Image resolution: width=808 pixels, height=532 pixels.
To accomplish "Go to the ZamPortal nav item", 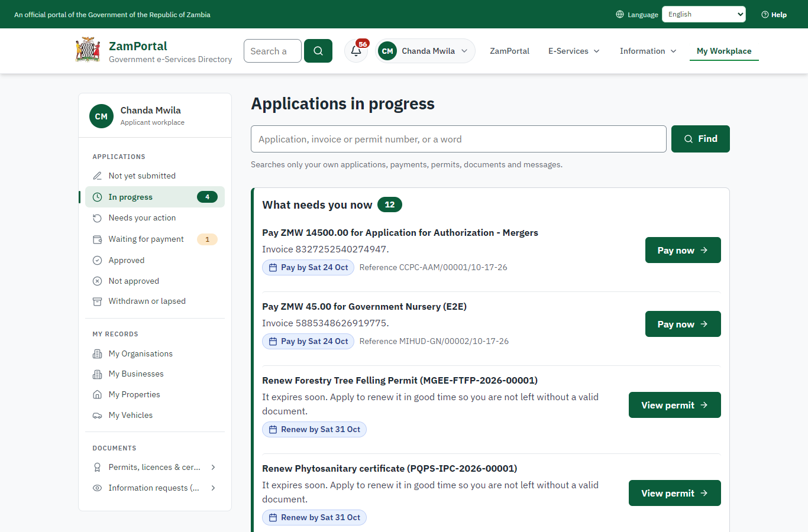I will (509, 51).
